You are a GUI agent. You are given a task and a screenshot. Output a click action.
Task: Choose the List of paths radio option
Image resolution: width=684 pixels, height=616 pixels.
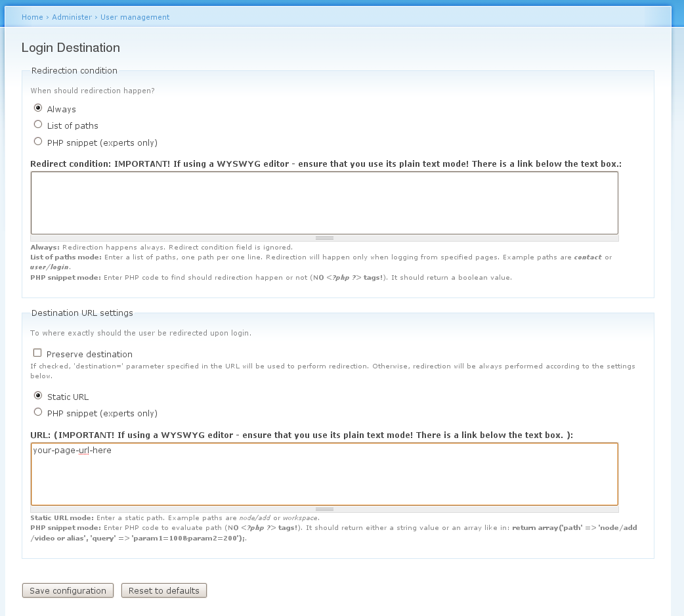point(38,125)
